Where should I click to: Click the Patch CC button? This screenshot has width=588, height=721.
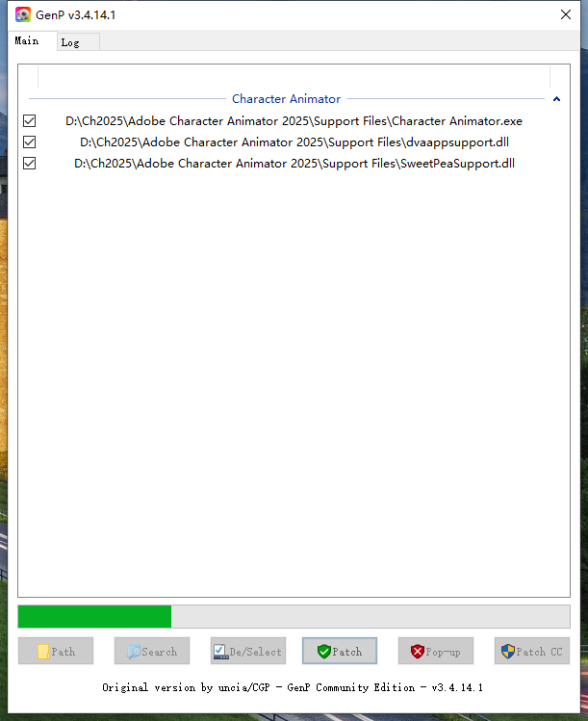pyautogui.click(x=532, y=651)
